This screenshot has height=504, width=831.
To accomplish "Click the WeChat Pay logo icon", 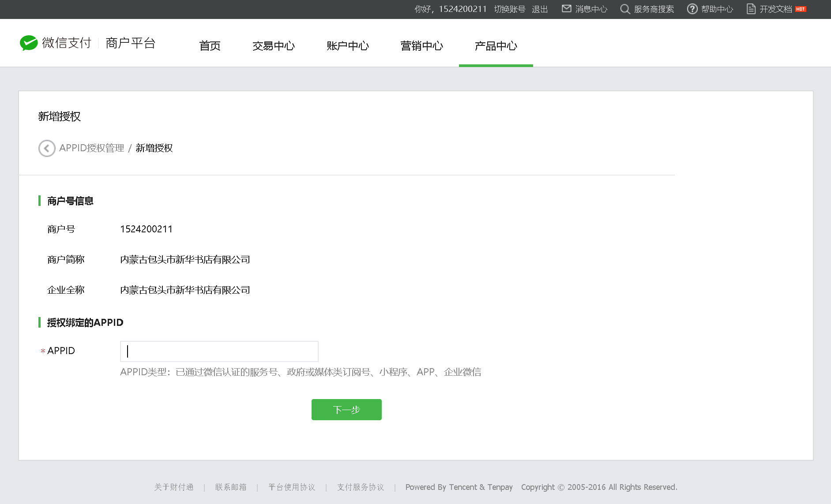I will (x=29, y=43).
